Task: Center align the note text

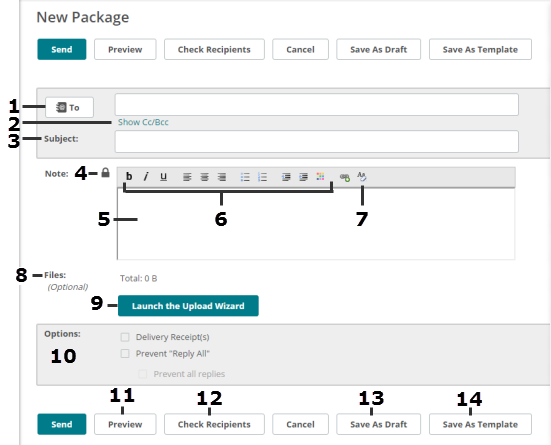Action: coord(204,177)
